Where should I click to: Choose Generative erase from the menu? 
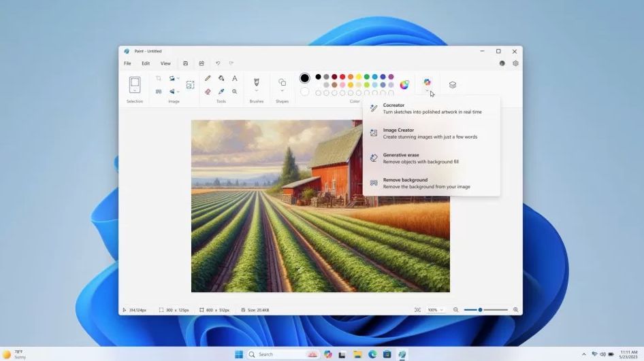point(431,158)
